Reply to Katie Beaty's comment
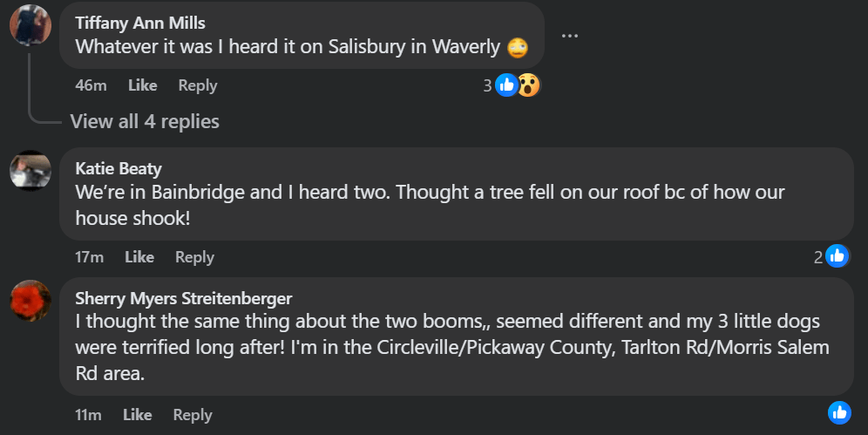The width and height of the screenshot is (868, 435). click(x=194, y=257)
